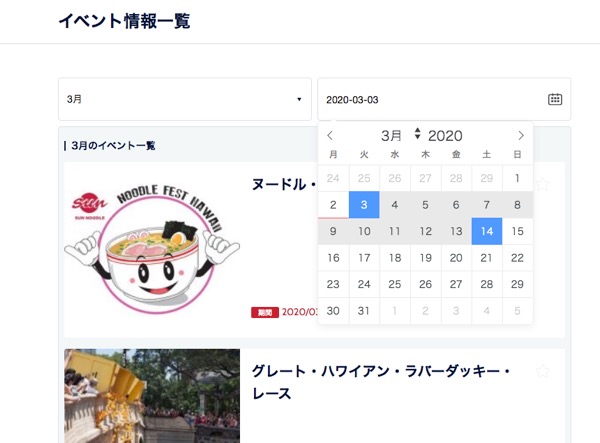Select March 2 in the calendar
Screen dimensions: 600x443
click(x=333, y=205)
